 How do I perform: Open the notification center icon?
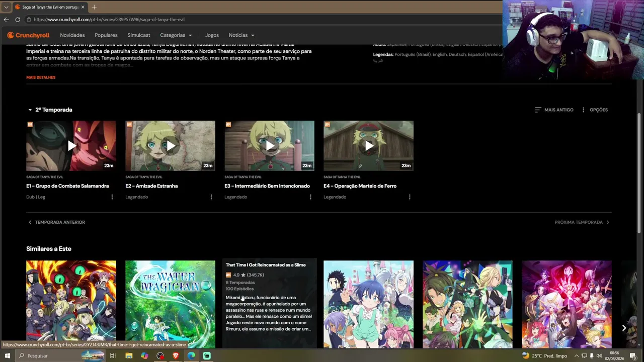point(633,356)
